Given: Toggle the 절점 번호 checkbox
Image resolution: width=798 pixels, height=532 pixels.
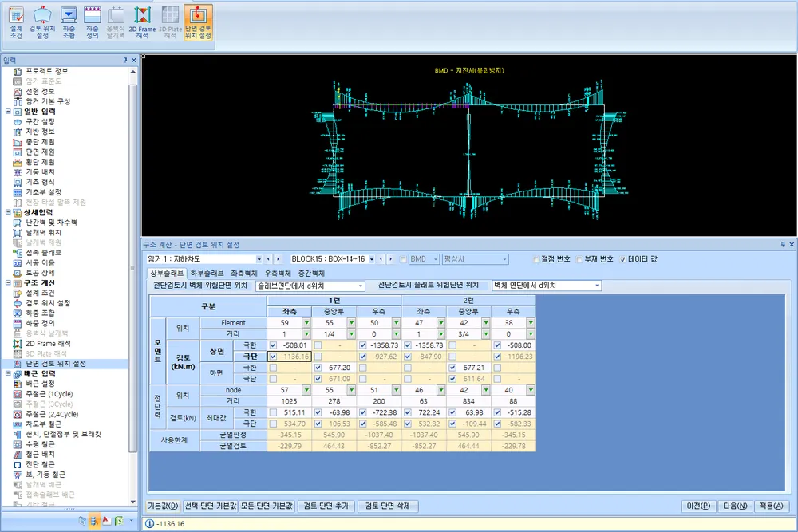Looking at the screenshot, I should (536, 259).
